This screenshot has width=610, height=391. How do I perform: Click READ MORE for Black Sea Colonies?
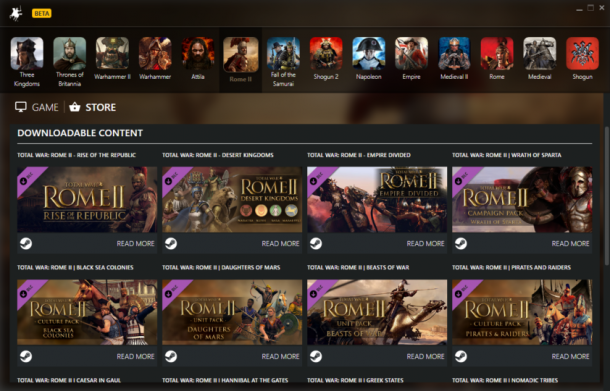135,356
